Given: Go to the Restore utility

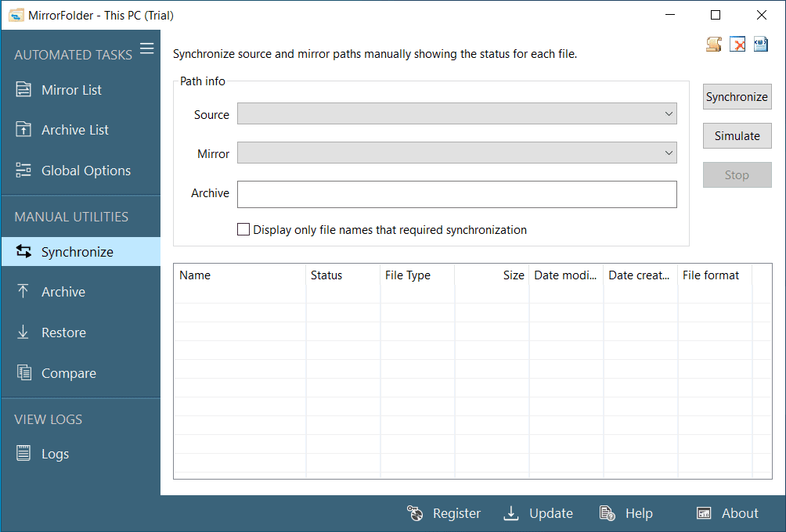Looking at the screenshot, I should tap(81, 332).
